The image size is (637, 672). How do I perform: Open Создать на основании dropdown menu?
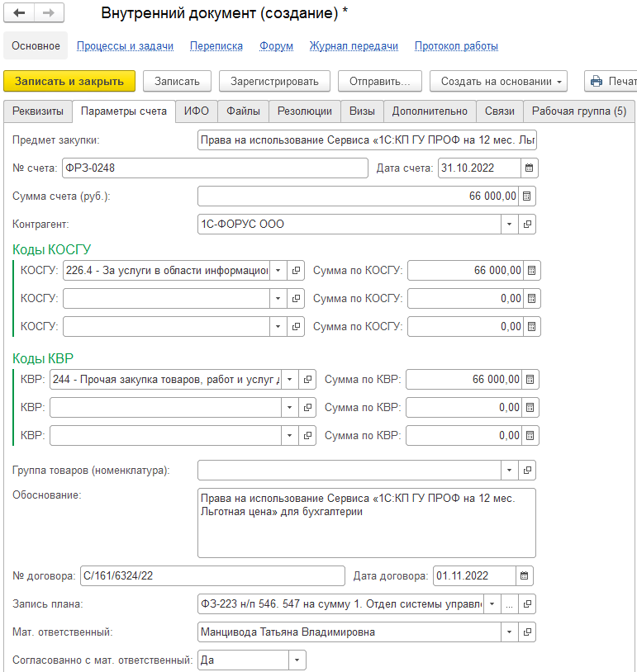tap(498, 81)
